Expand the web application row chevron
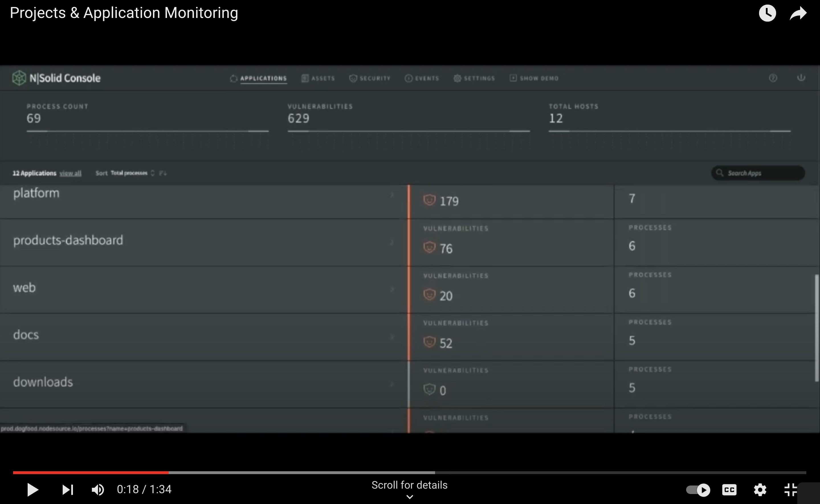Viewport: 820px width, 504px height. click(x=392, y=289)
